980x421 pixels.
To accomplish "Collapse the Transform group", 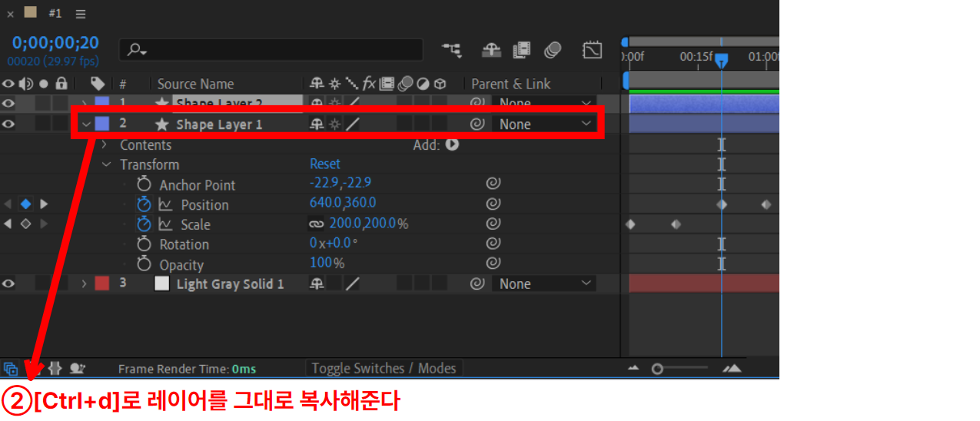I will tap(106, 164).
